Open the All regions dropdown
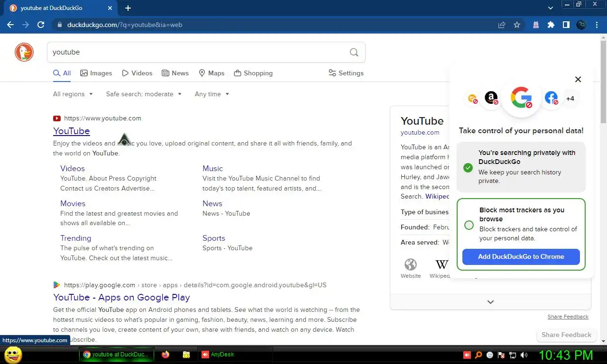The image size is (607, 364). click(x=73, y=94)
